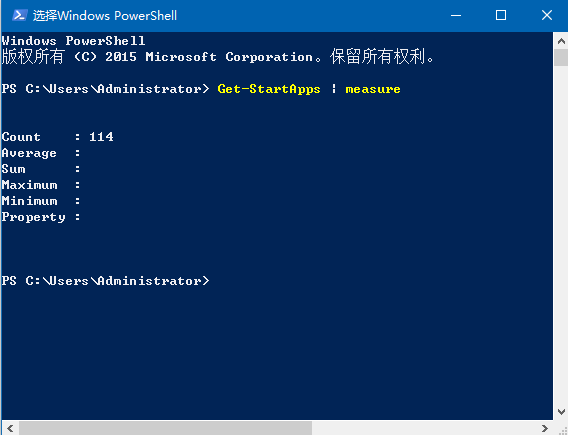Click the vertical scrollbar thumb
Viewport: 568px width, 435px height.
point(561,58)
